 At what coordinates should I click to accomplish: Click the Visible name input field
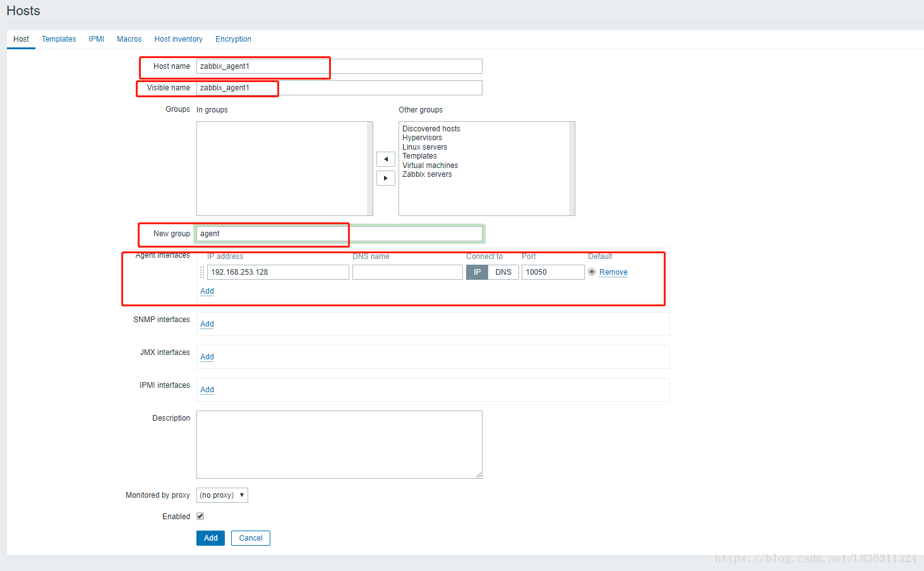click(x=339, y=88)
